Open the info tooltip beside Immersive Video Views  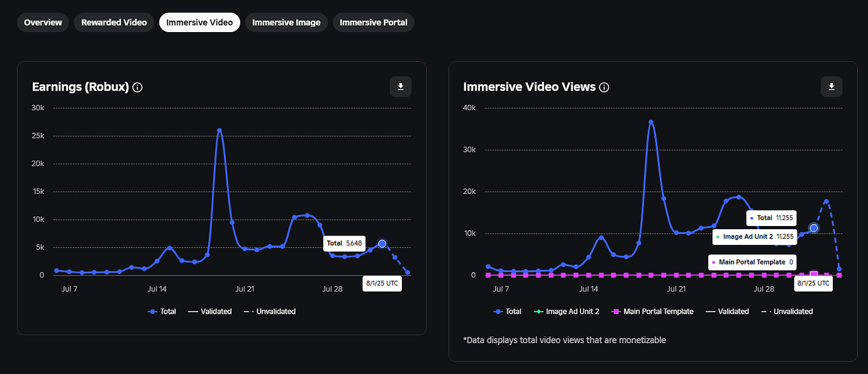(604, 88)
